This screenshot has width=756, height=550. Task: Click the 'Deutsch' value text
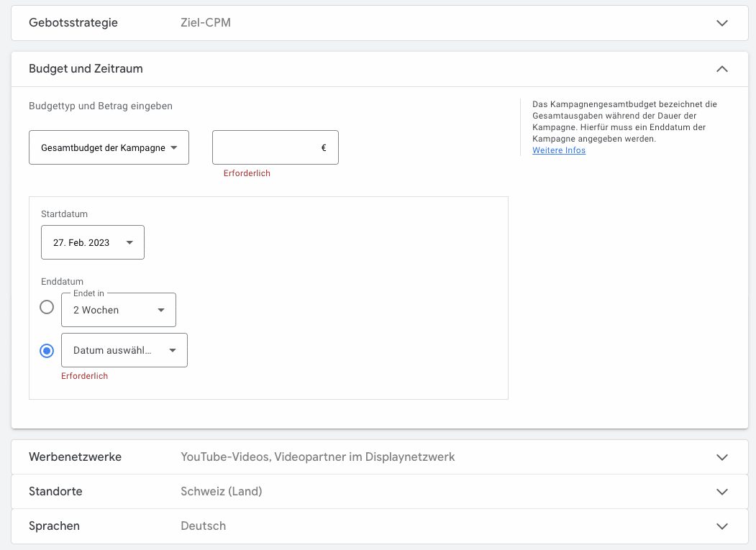tap(203, 526)
